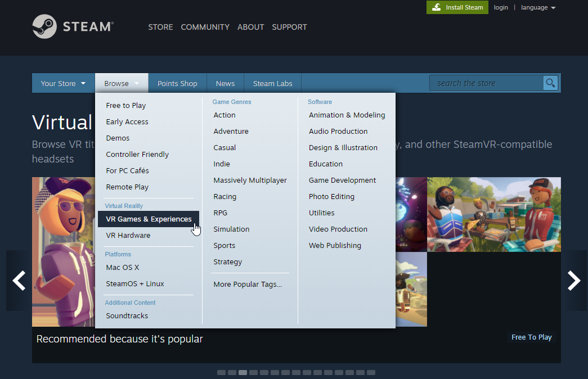Go to previous carousel slide arrow

[x=19, y=281]
